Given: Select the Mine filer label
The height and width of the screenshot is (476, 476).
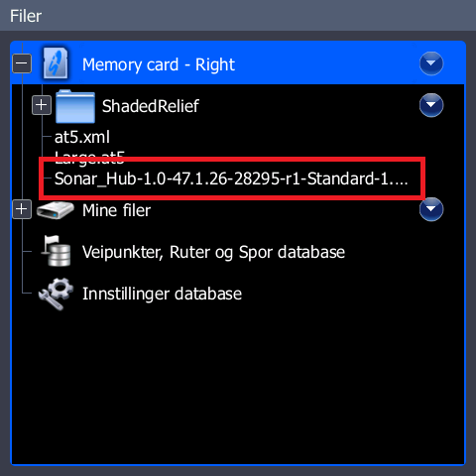Looking at the screenshot, I should [x=116, y=210].
